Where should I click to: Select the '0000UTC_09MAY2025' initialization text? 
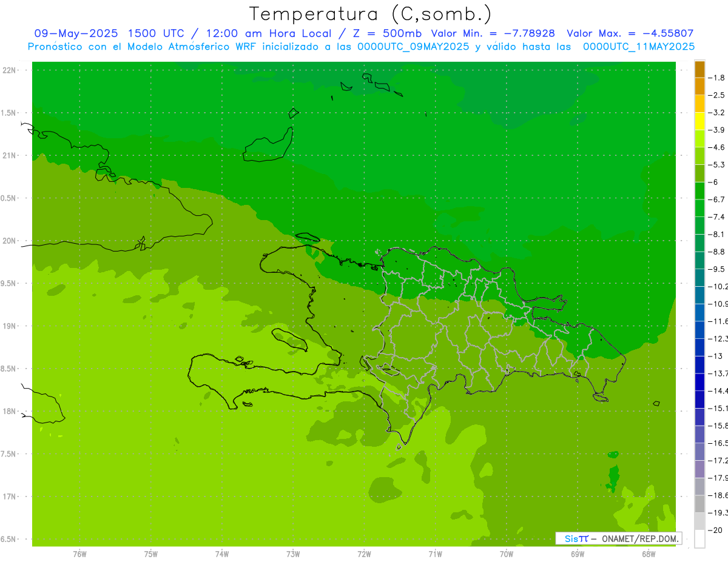click(x=413, y=47)
